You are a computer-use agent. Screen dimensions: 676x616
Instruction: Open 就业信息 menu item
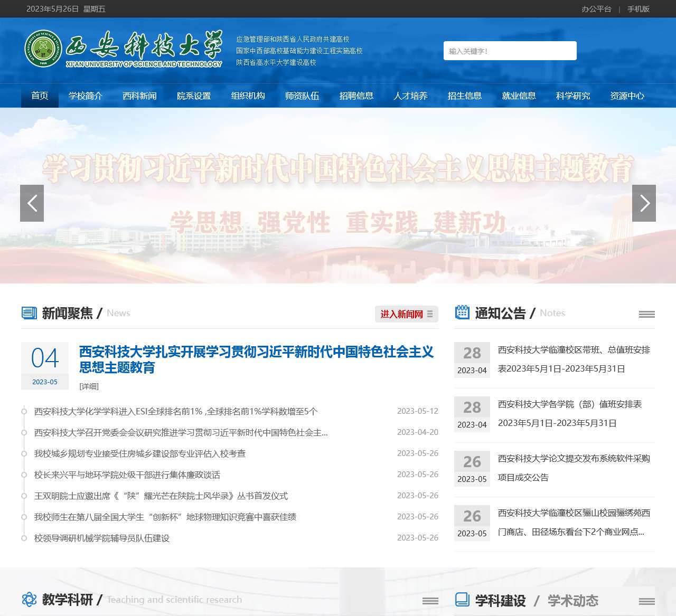point(519,96)
